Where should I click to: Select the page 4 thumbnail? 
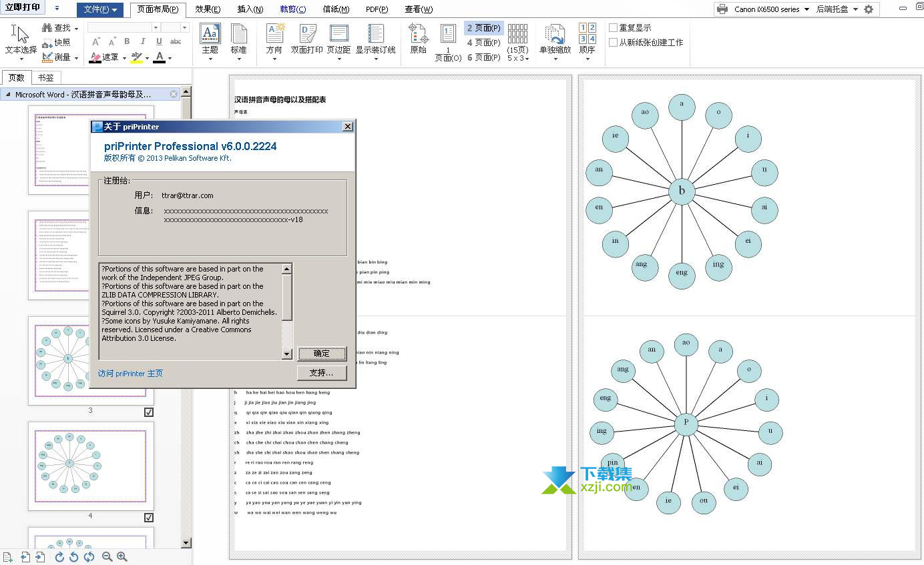(x=91, y=466)
